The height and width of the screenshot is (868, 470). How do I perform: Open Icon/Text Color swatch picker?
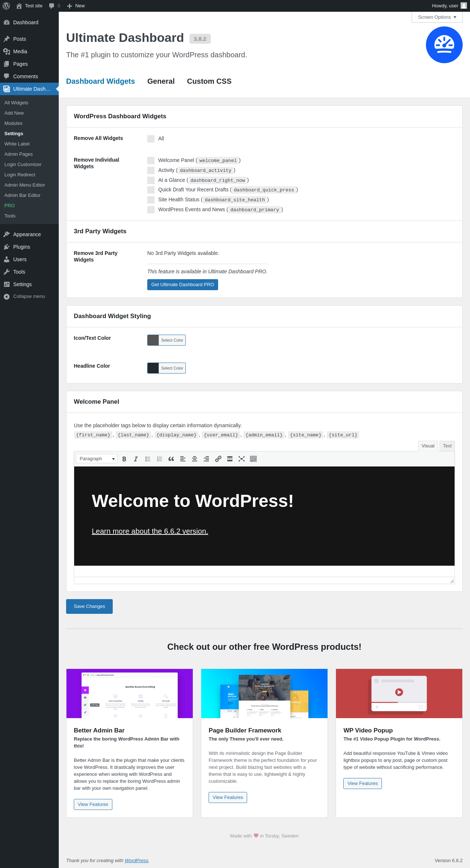click(x=166, y=340)
